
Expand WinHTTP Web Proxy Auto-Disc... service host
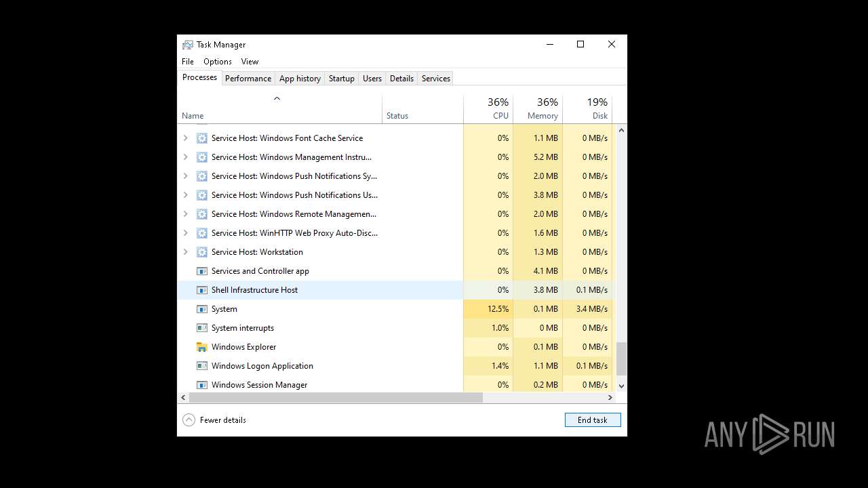(x=186, y=233)
